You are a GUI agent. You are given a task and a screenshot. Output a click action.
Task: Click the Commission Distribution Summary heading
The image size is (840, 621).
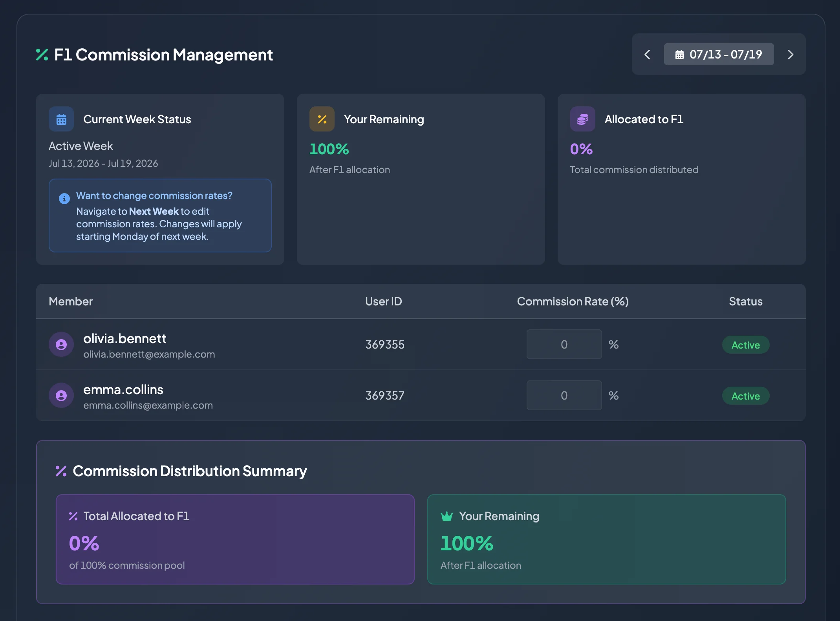click(190, 471)
